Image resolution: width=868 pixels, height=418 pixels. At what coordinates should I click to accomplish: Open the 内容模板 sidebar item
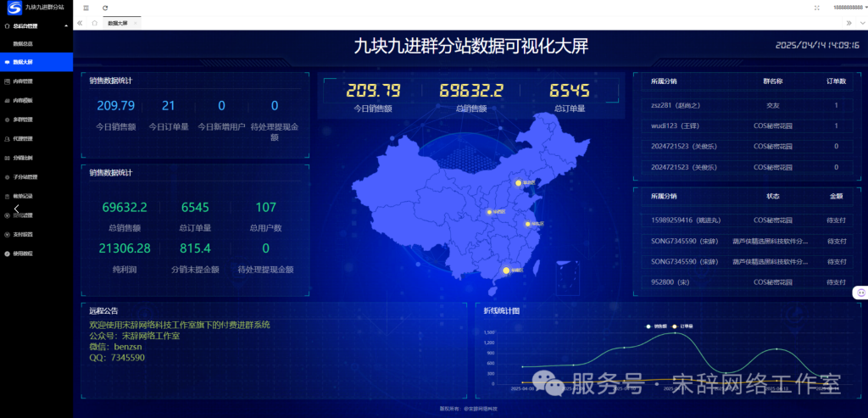[x=36, y=101]
